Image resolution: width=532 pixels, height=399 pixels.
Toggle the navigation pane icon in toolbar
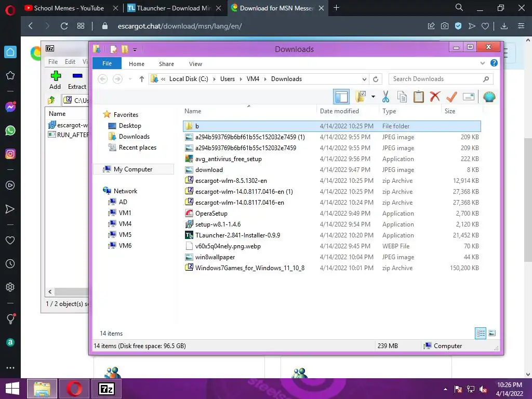coord(341,97)
